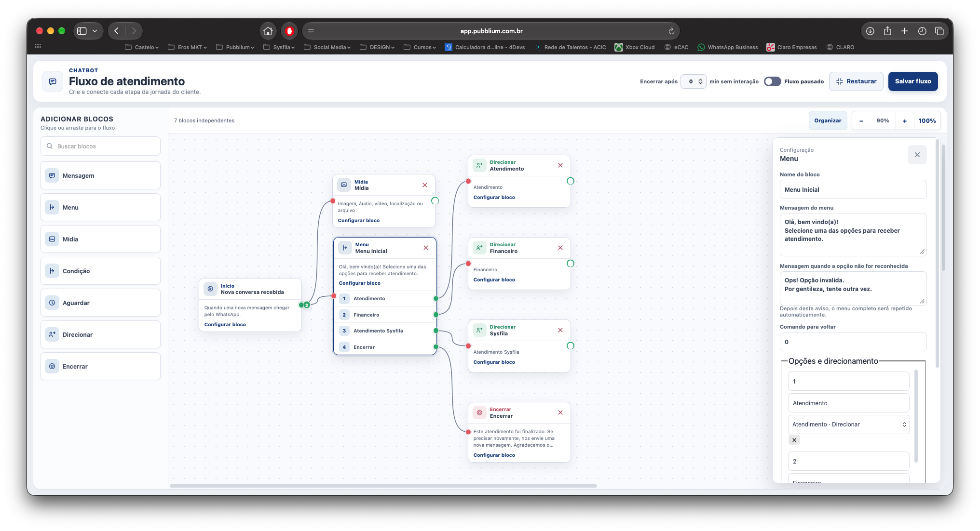The image size is (980, 531).
Task: Open the Pubblium bookmarks folder
Action: (235, 47)
